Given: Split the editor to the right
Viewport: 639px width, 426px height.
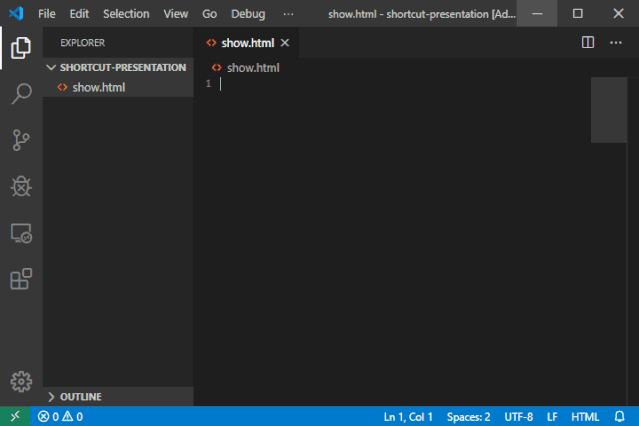Looking at the screenshot, I should (588, 42).
